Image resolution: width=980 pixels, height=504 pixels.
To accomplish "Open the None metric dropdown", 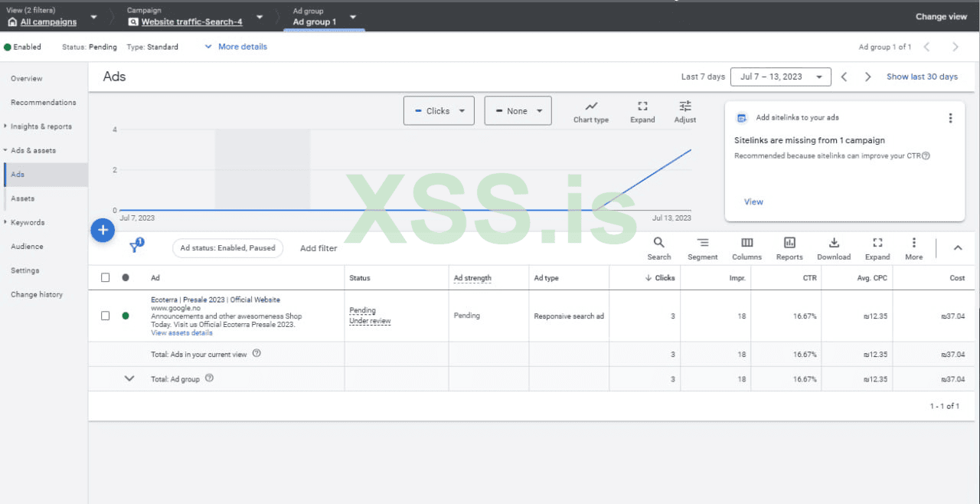I will (x=518, y=111).
